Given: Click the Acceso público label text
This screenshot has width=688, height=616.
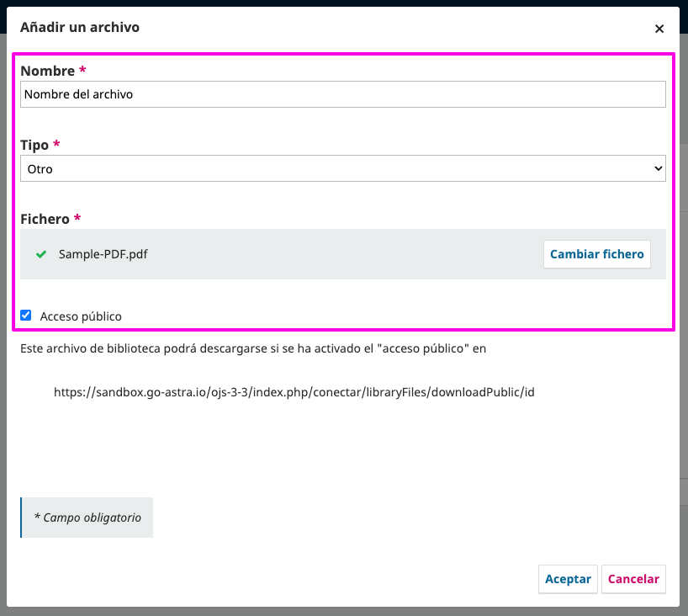Looking at the screenshot, I should tap(81, 316).
